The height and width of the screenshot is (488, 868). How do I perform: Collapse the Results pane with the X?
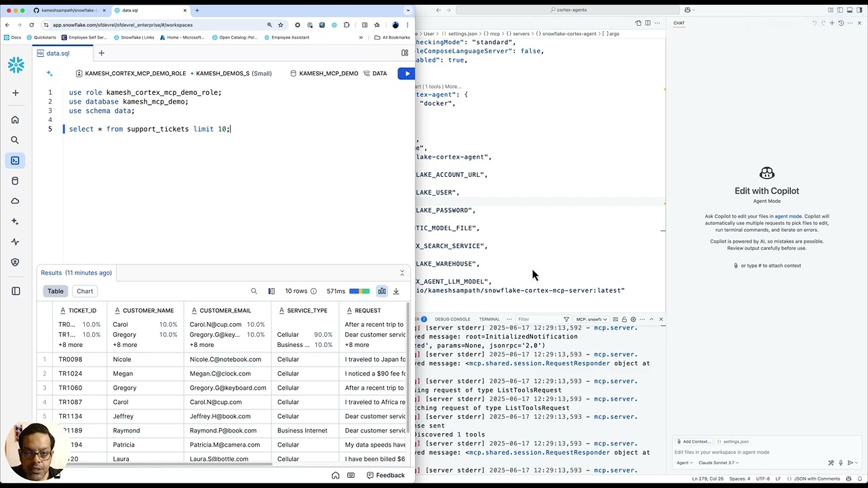(402, 273)
